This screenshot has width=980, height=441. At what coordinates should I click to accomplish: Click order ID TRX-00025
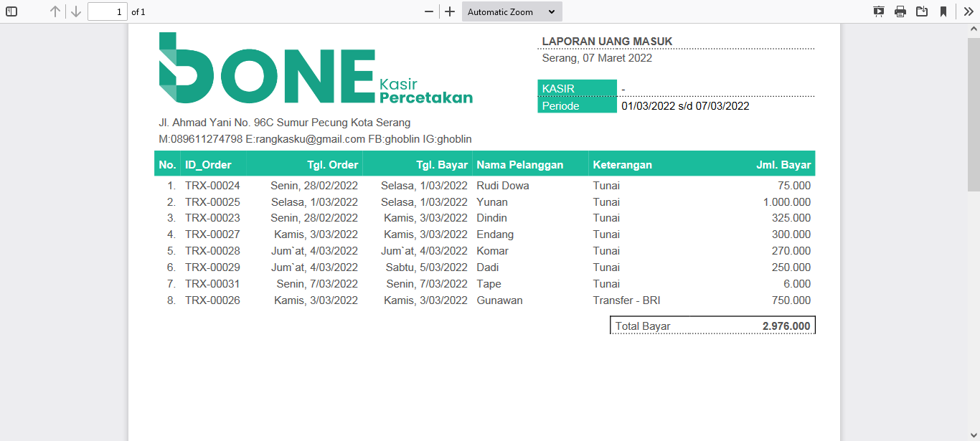[212, 202]
